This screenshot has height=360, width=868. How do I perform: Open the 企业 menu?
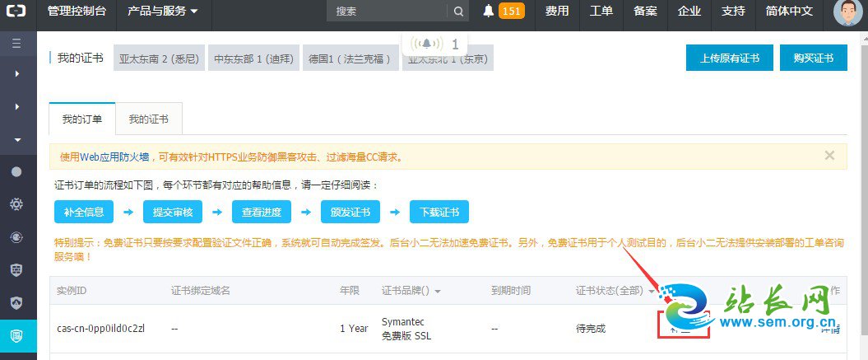tap(689, 11)
